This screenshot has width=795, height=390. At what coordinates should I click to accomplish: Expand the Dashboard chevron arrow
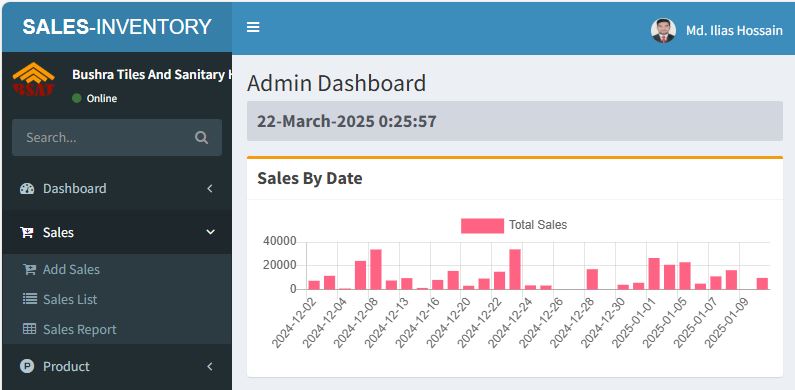pos(210,189)
